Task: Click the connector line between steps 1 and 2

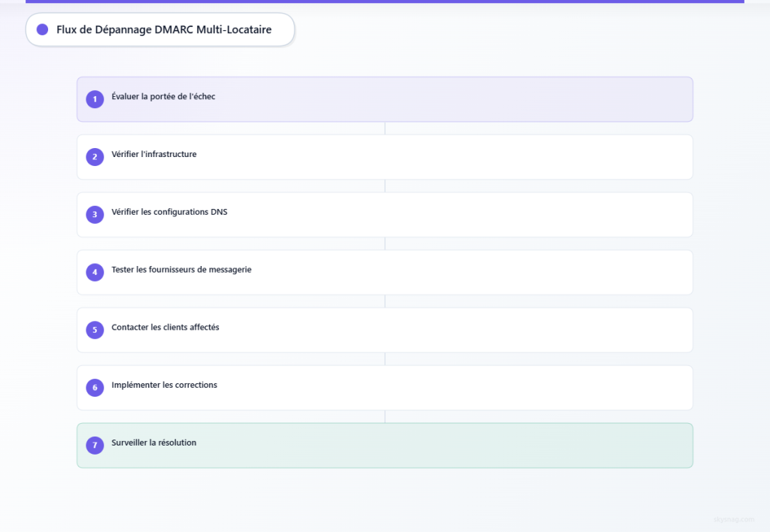Action: coord(385,128)
